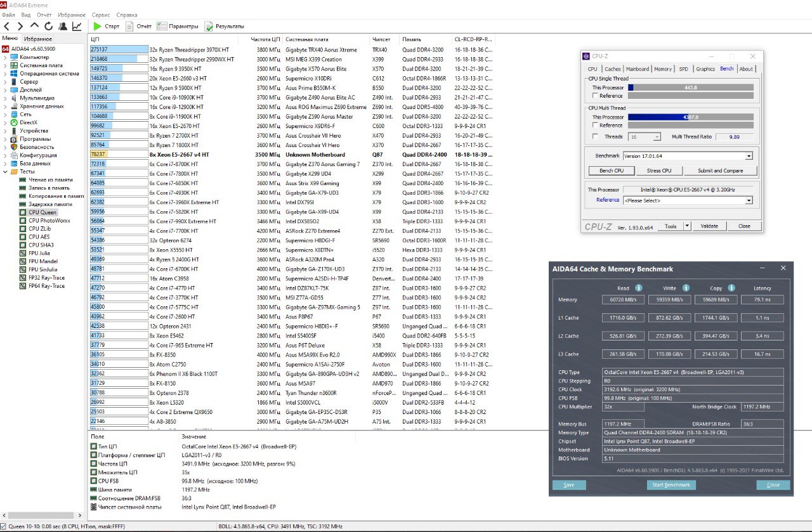Select the Системная плата tree icon

click(x=14, y=65)
